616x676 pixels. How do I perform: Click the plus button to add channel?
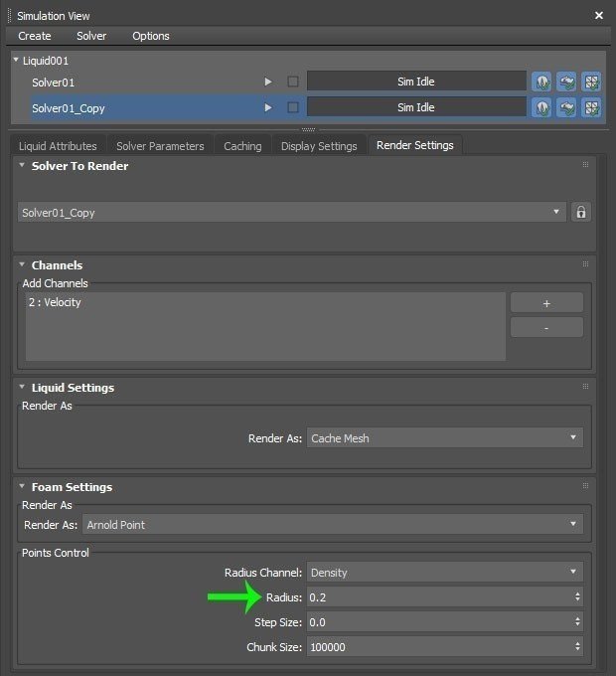546,303
